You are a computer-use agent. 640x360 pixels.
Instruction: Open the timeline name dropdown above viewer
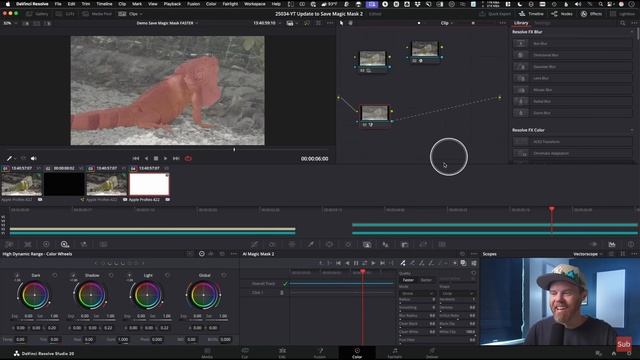tap(167, 23)
